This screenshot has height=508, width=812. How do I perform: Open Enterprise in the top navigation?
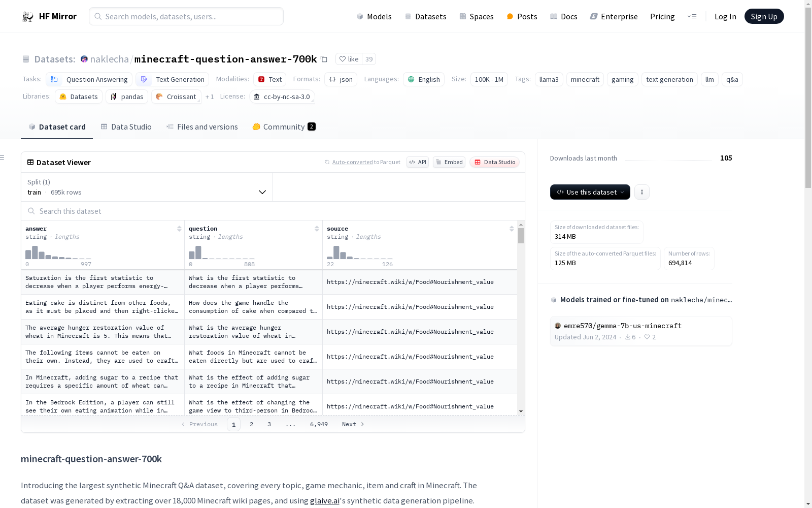click(x=614, y=16)
